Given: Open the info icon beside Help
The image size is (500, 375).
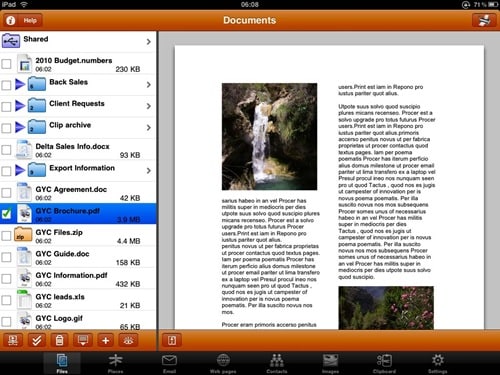Looking at the screenshot, I should [11, 21].
